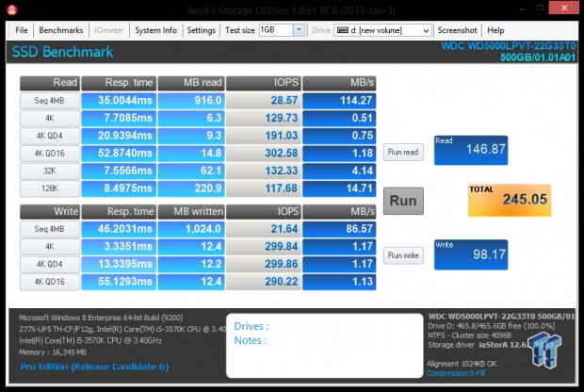Screen dimensions: 584x392
Task: Click the Write Seq 4MB row label
Action: point(50,229)
